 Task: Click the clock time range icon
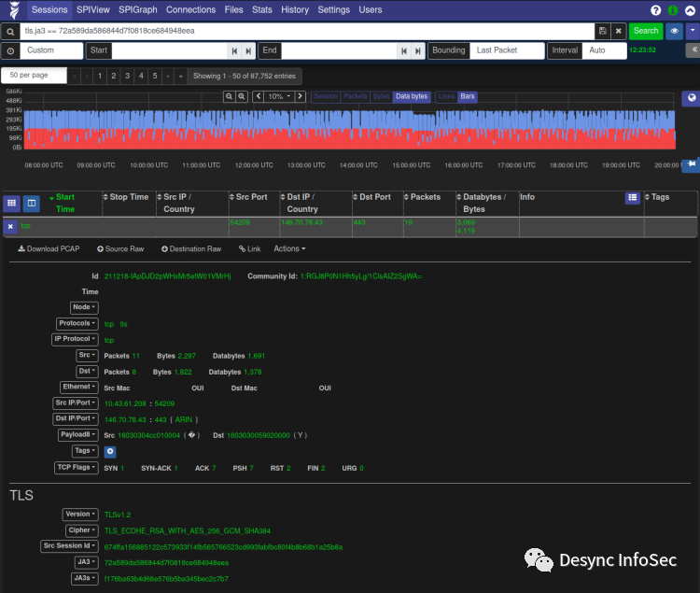click(x=10, y=51)
